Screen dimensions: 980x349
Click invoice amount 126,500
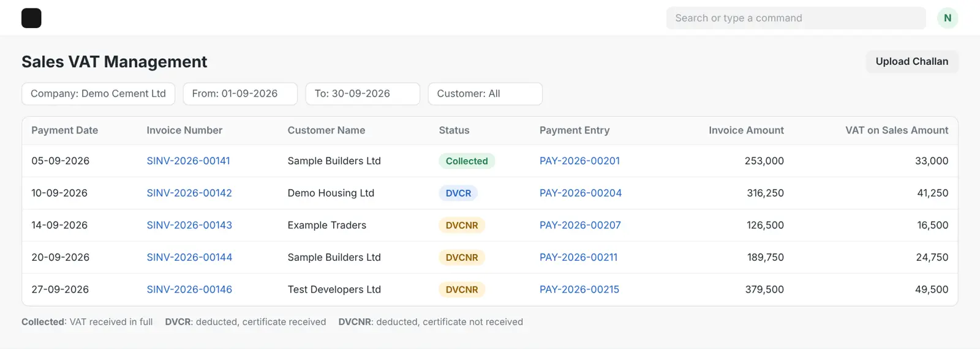[766, 225]
